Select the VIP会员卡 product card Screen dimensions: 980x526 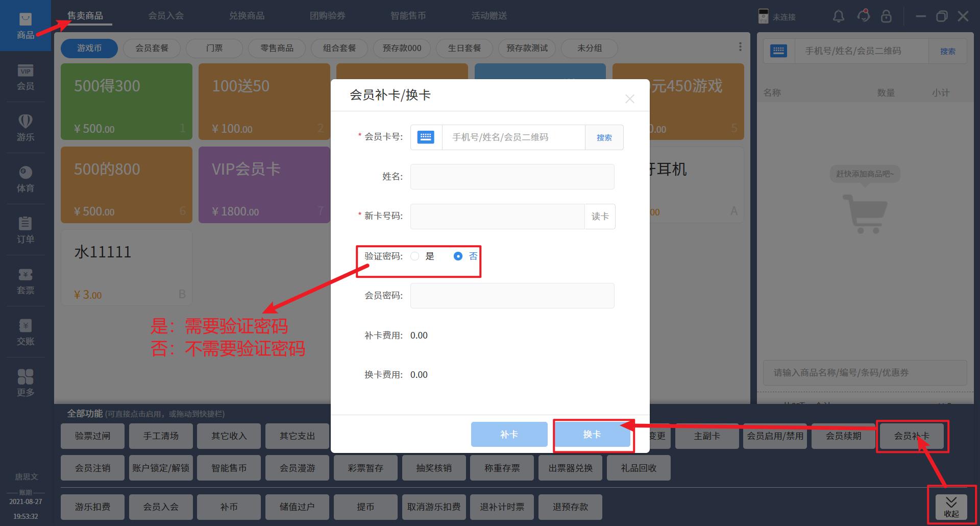264,185
